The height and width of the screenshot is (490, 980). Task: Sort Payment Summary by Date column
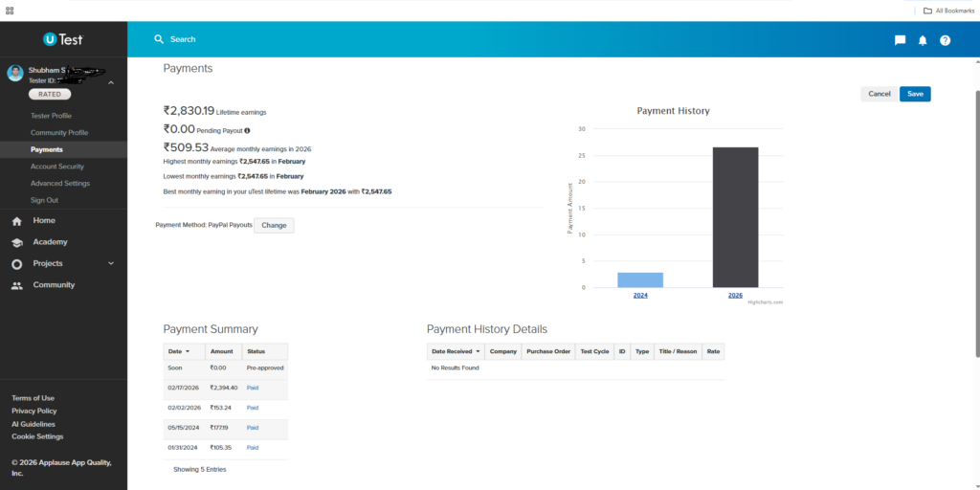(x=185, y=351)
